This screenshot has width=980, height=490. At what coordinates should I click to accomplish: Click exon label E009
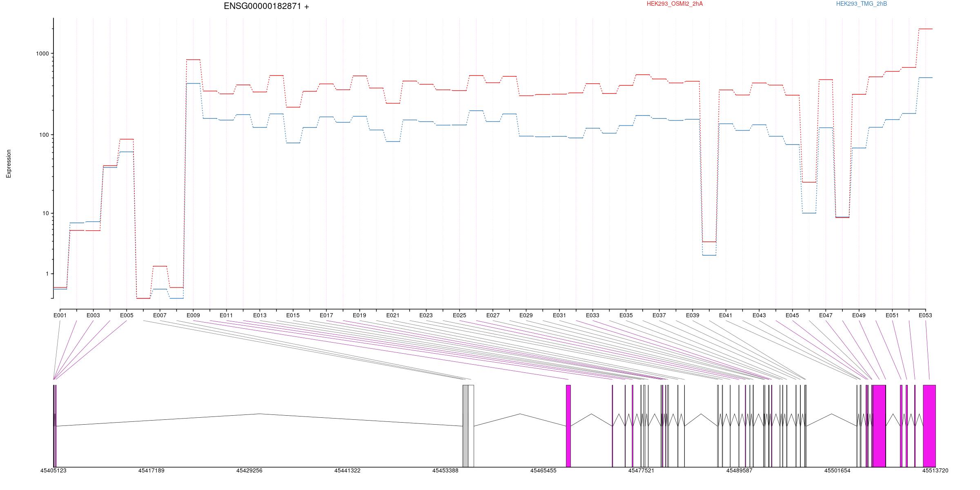[193, 315]
